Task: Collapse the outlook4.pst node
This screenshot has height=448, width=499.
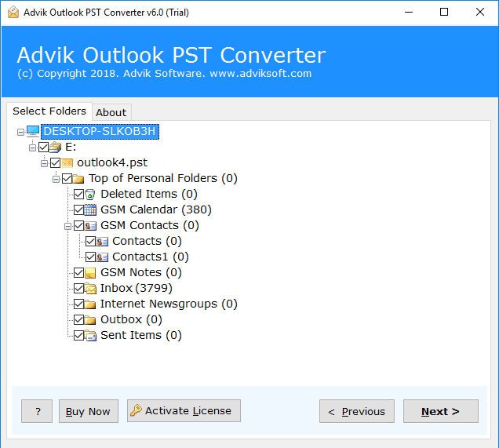Action: [x=44, y=163]
